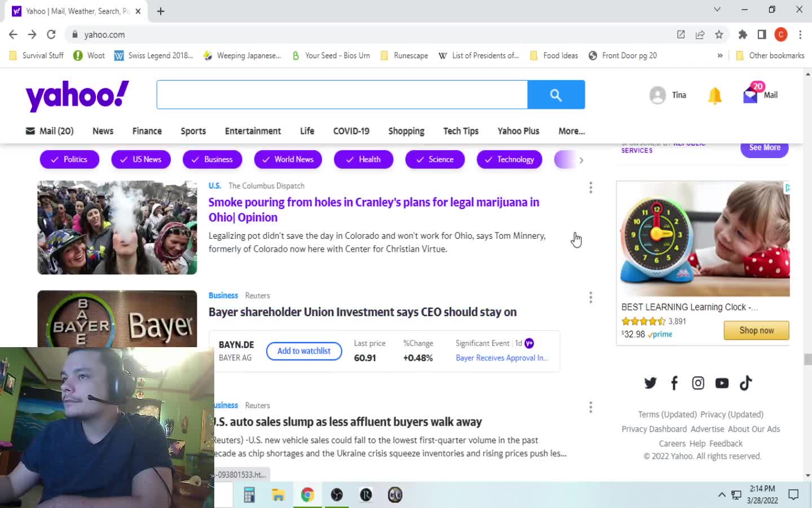Click Shop now on the Learning Clock ad

[x=756, y=330]
